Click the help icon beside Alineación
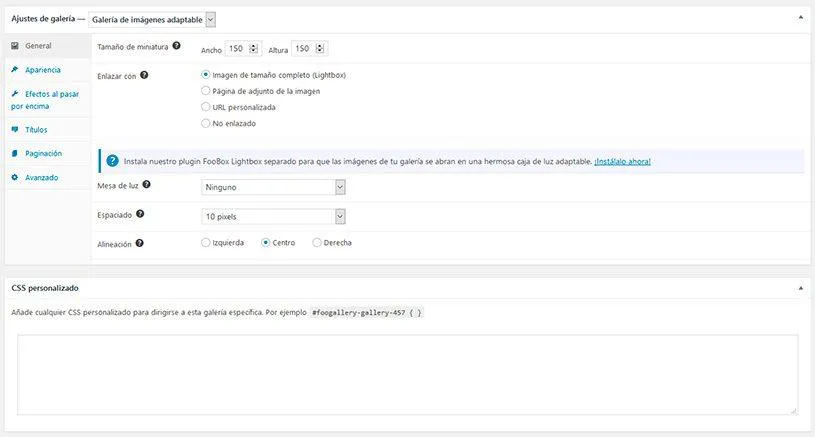 pyautogui.click(x=140, y=242)
